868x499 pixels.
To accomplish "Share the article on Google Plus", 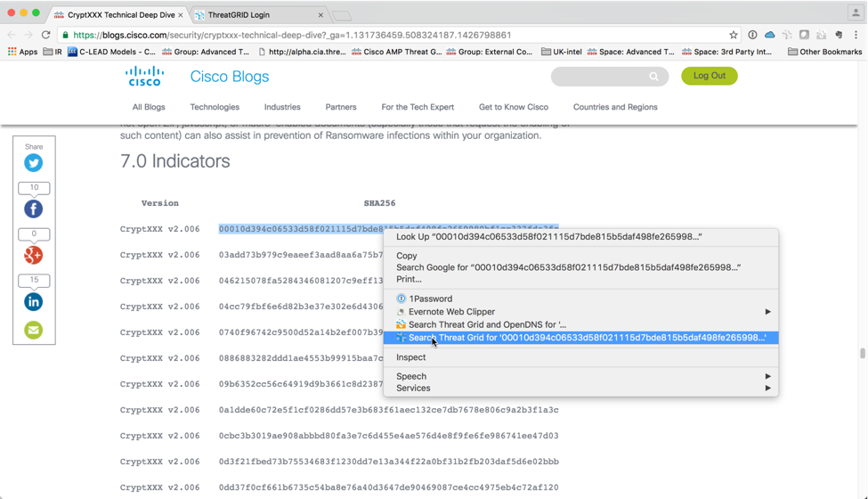I will (x=33, y=256).
